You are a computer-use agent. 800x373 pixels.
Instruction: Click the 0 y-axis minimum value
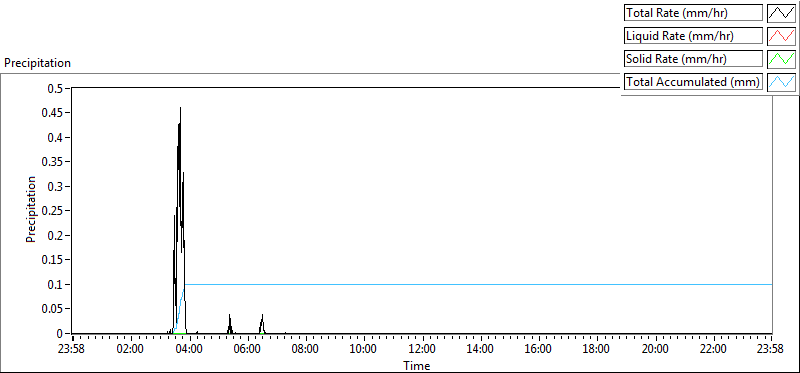pos(60,333)
